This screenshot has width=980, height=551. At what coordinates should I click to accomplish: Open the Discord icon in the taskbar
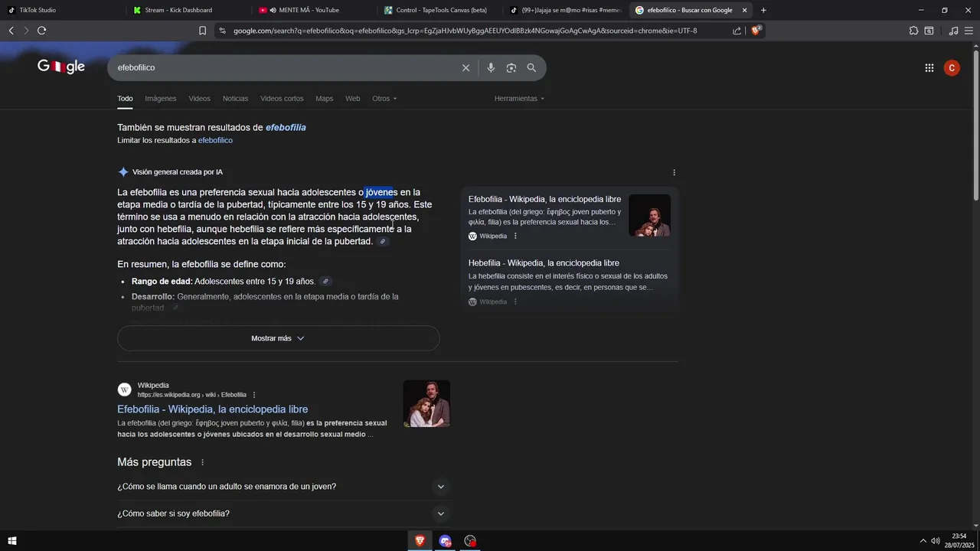click(445, 541)
